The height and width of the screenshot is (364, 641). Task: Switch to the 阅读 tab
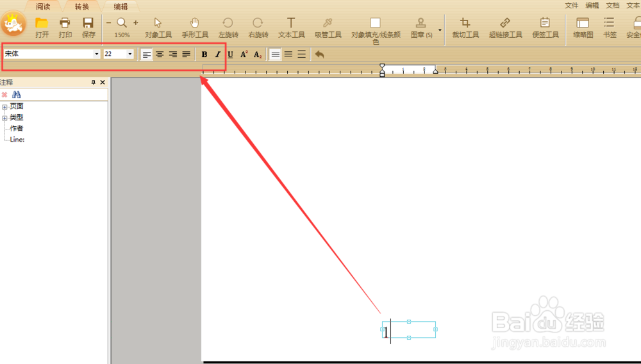[x=43, y=6]
